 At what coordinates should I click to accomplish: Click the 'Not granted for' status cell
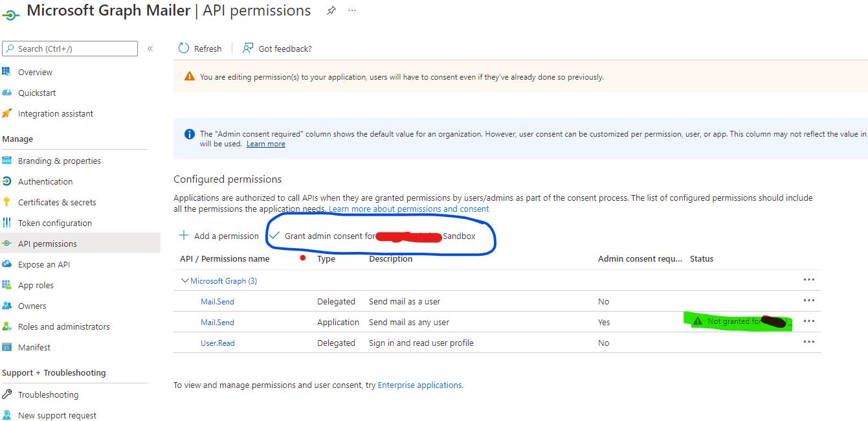(742, 321)
